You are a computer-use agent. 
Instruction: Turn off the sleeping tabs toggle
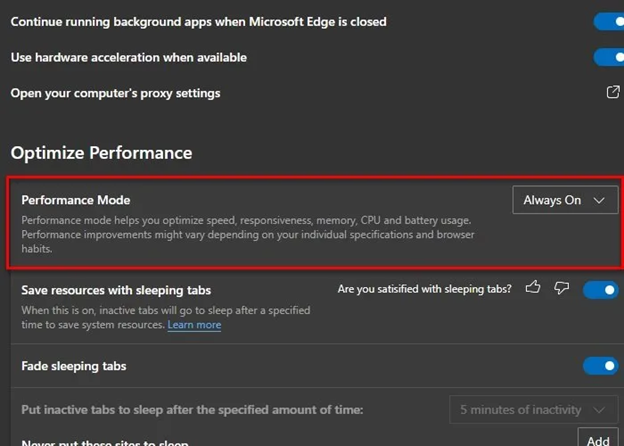601,290
